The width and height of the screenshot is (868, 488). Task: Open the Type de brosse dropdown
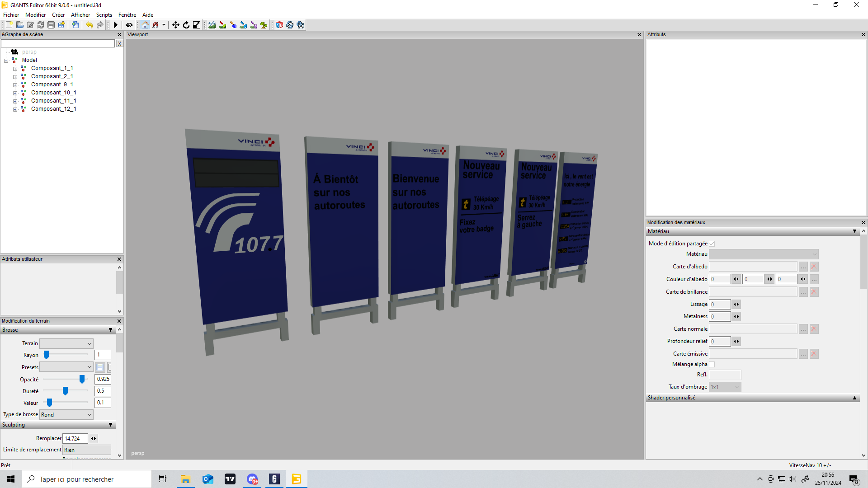pos(66,414)
